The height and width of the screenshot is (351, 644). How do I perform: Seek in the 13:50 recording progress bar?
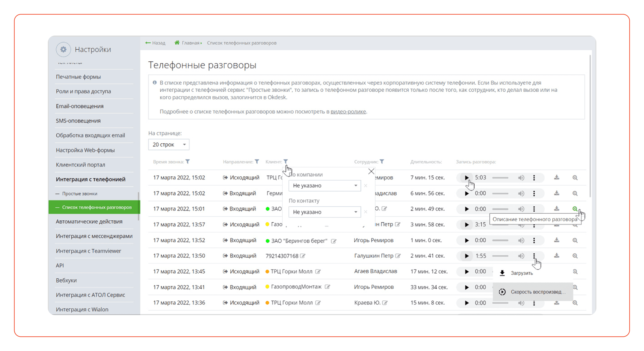click(500, 256)
